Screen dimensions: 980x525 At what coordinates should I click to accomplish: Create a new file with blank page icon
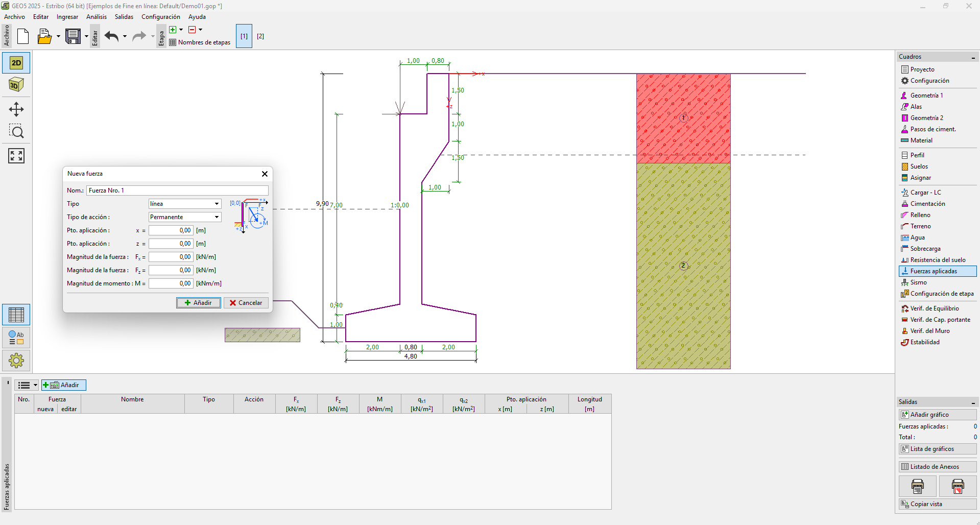coord(23,36)
